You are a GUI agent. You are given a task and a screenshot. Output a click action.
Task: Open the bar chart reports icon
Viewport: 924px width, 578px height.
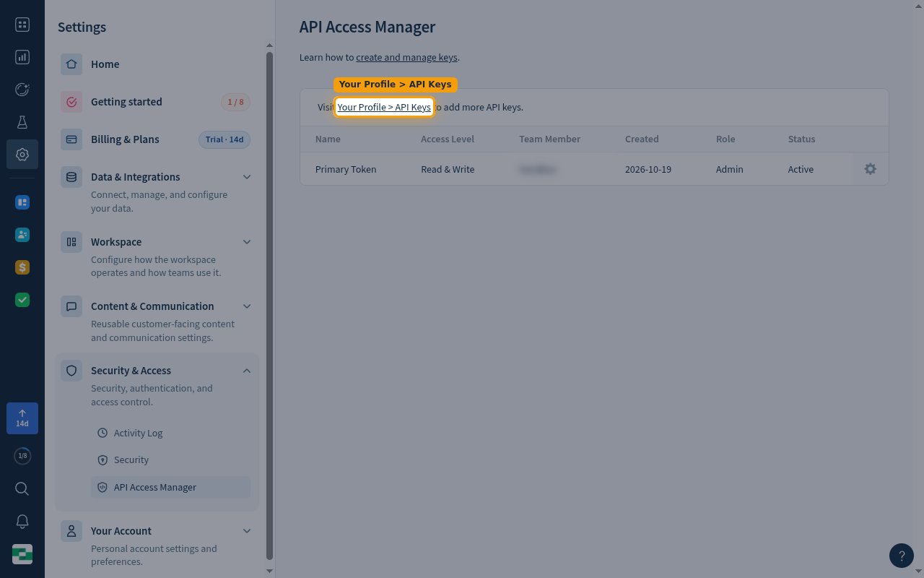pos(22,57)
